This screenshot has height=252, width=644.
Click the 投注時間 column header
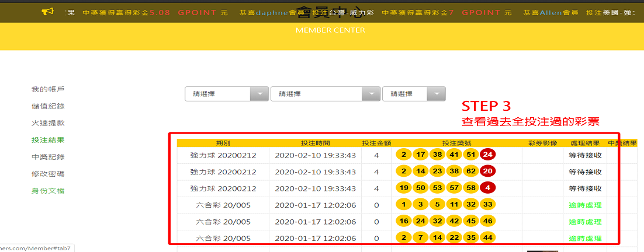tap(315, 143)
